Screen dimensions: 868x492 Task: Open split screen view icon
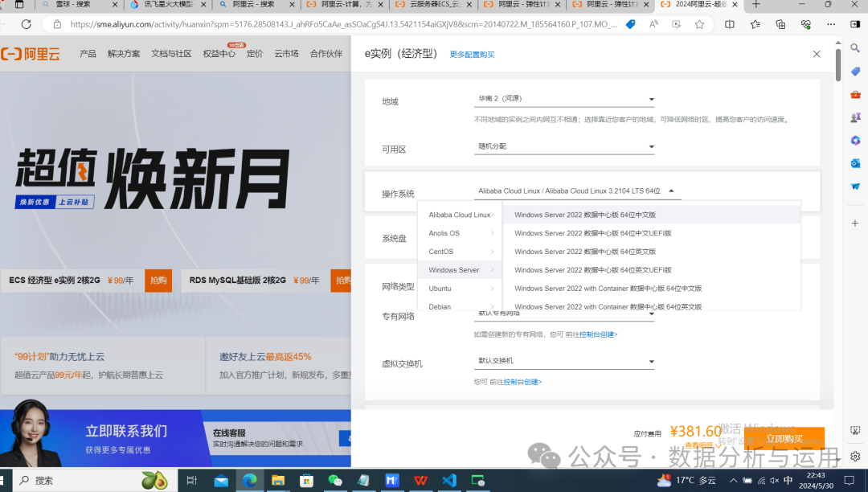(x=730, y=24)
